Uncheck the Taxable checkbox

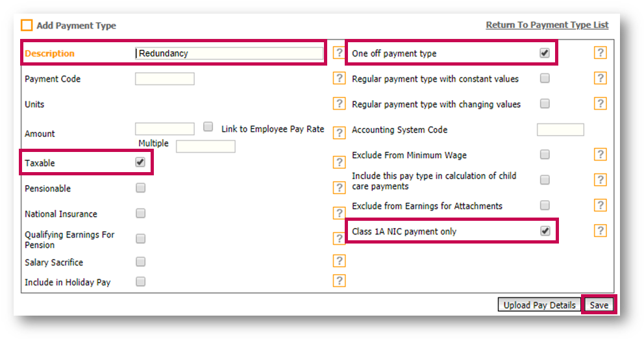pos(140,162)
